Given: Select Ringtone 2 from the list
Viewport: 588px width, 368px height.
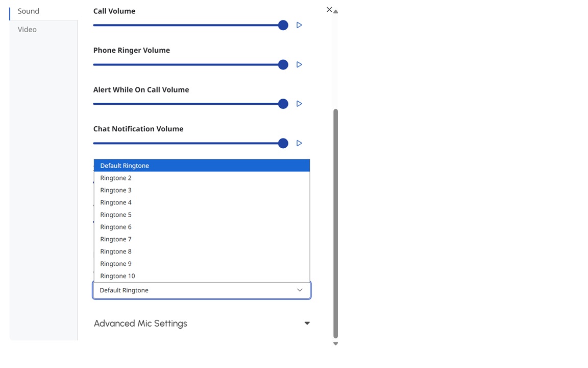Looking at the screenshot, I should [x=202, y=178].
